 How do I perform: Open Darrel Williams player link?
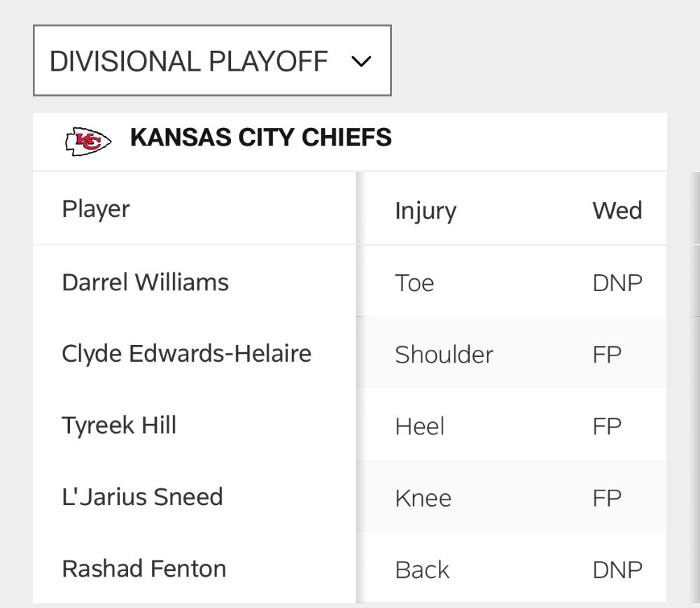coord(145,283)
